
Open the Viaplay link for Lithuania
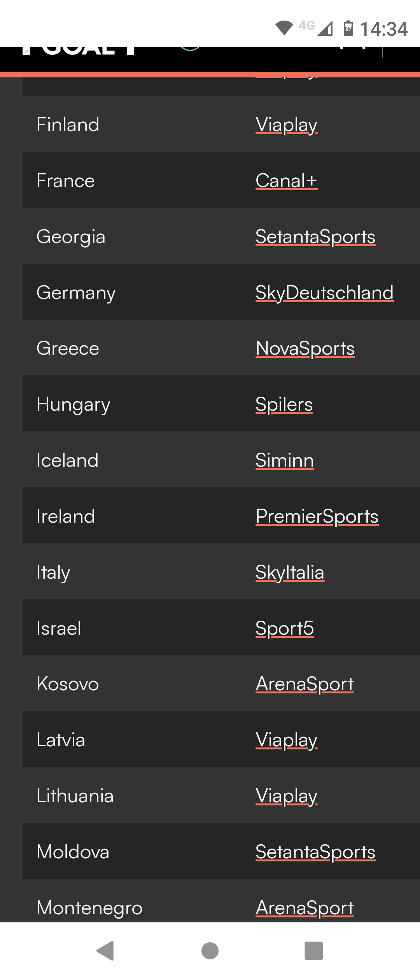287,796
